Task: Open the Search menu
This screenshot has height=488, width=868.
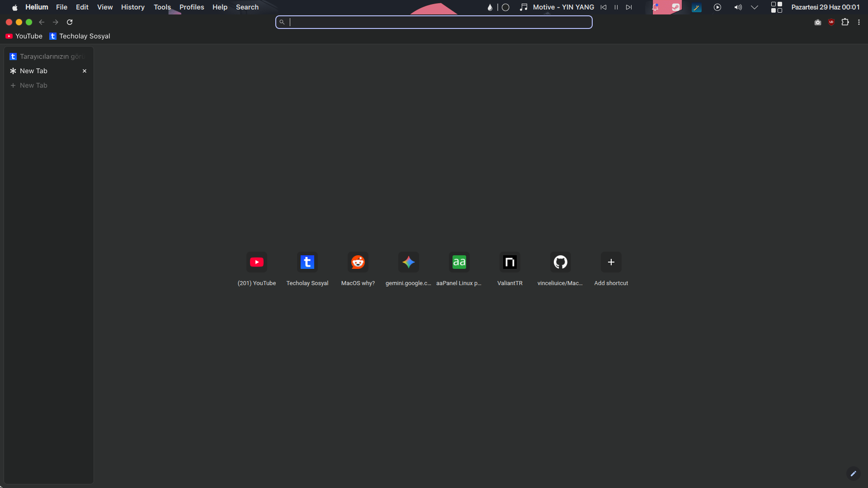Action: pyautogui.click(x=247, y=7)
